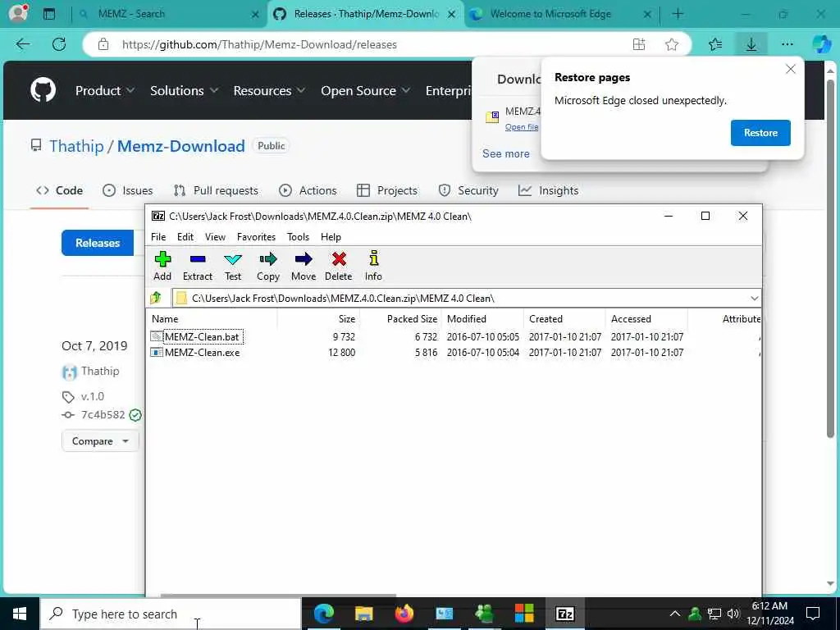This screenshot has width=840, height=630.
Task: Expand the GitHub Resources menu
Action: point(269,90)
